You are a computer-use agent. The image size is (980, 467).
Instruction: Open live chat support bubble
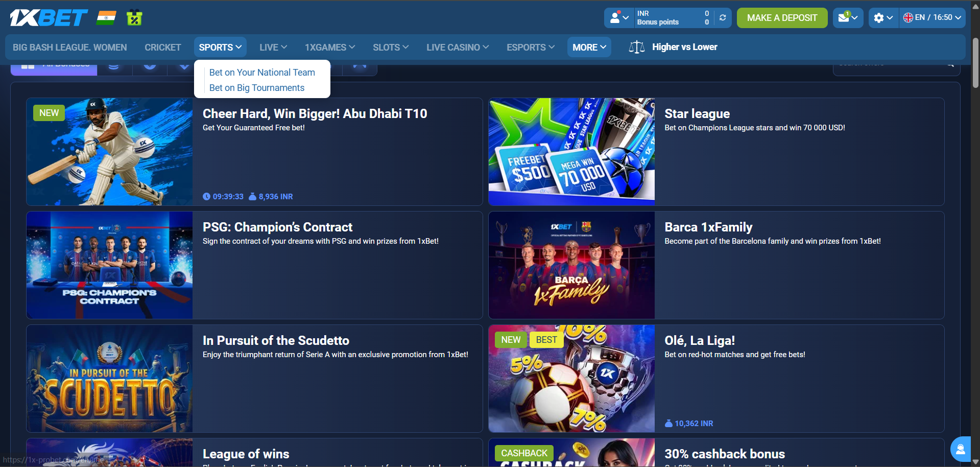[x=961, y=449]
